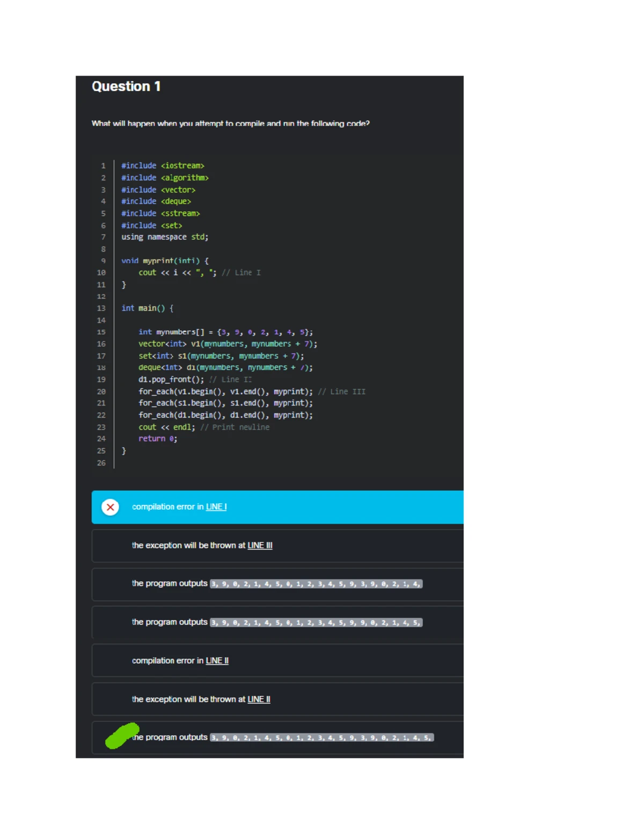Click LINE II link in the exception option

[x=259, y=699]
